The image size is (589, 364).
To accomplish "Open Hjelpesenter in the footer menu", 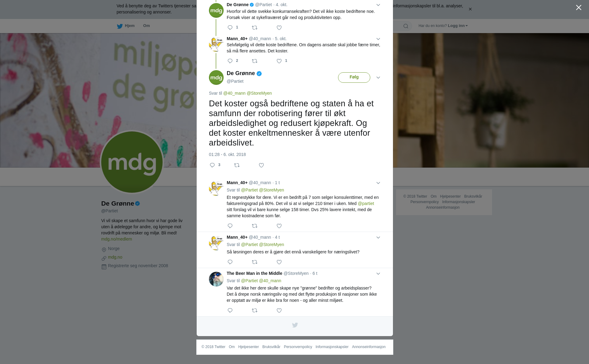I will pyautogui.click(x=248, y=347).
